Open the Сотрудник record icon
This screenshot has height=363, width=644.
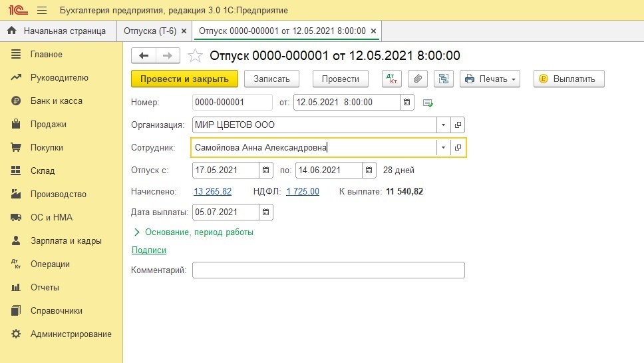tap(458, 148)
